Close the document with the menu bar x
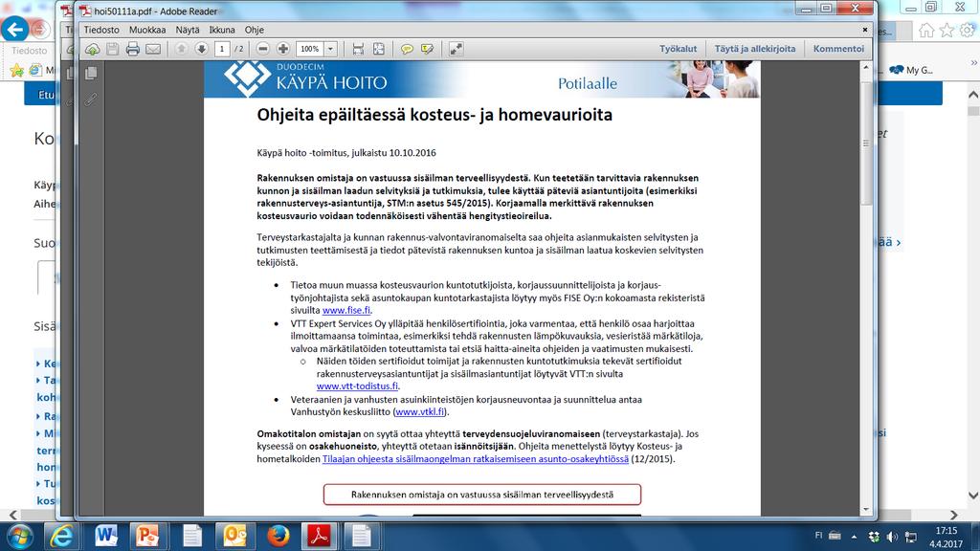Screen dimensions: 980x551 click(865, 30)
